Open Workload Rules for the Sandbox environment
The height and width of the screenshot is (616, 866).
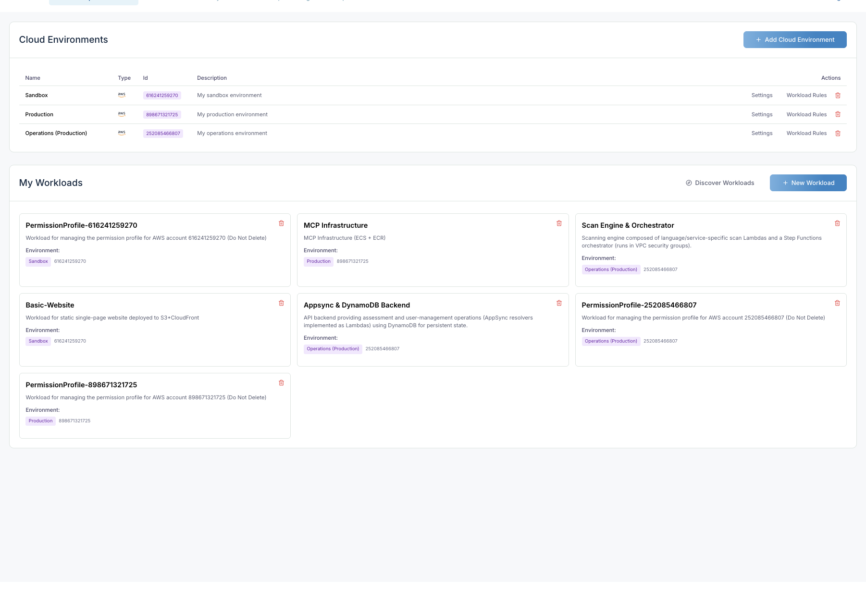[806, 95]
